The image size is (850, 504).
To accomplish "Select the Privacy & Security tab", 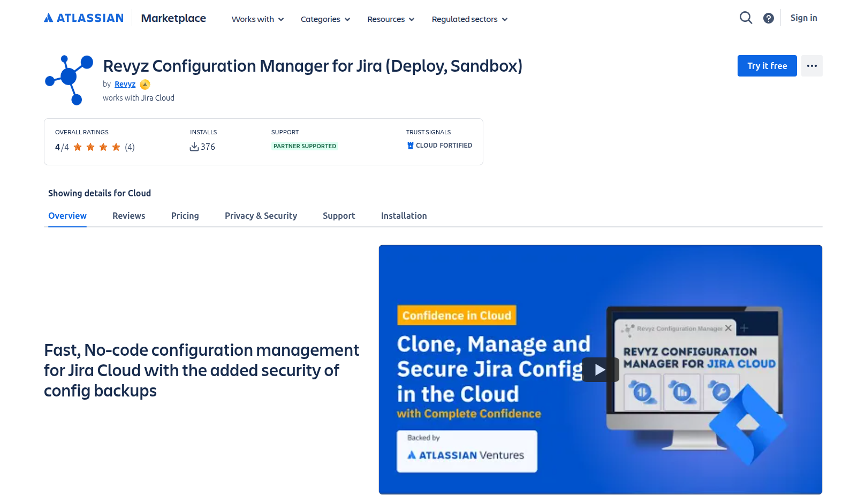I will coord(261,216).
